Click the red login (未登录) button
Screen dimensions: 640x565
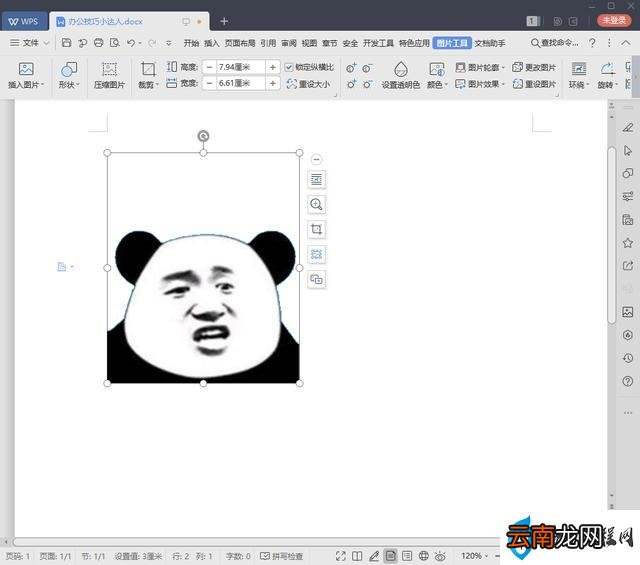coord(614,20)
